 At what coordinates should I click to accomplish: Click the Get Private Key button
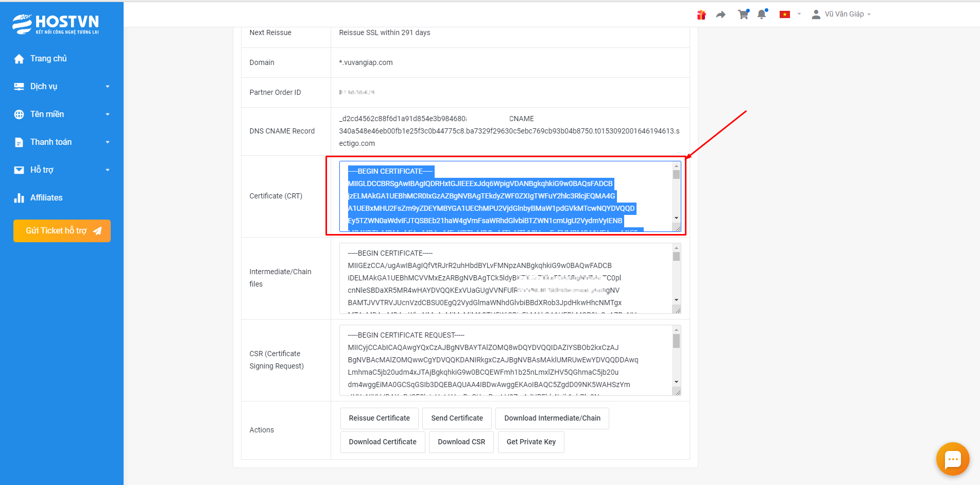pyautogui.click(x=530, y=442)
